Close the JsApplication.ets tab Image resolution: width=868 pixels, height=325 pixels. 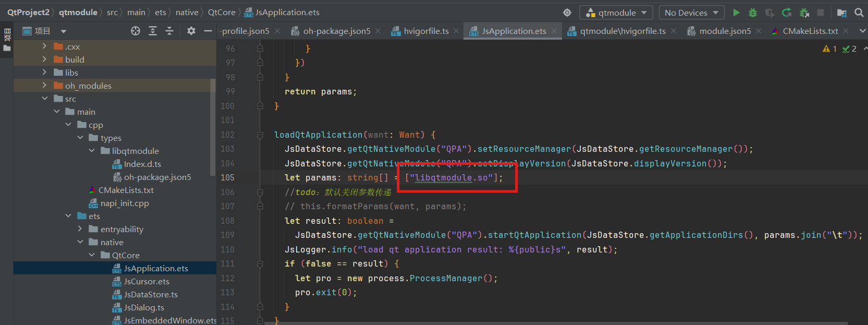(554, 31)
